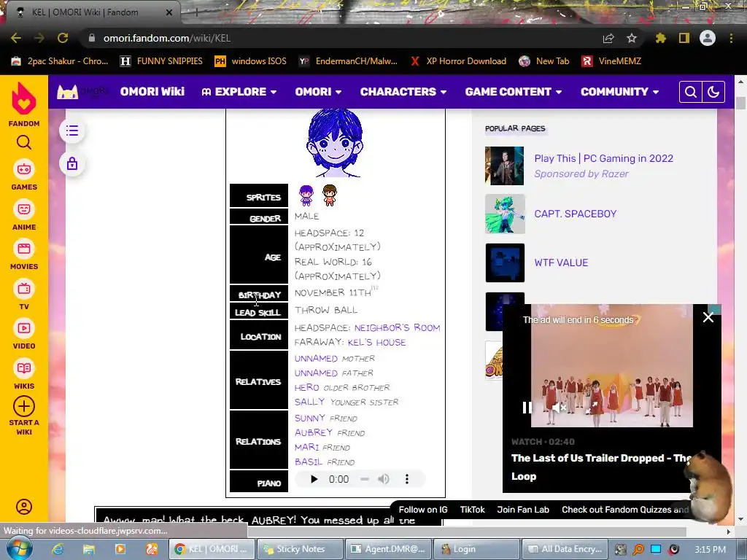Open the Chrome side panel icon

pyautogui.click(x=684, y=38)
